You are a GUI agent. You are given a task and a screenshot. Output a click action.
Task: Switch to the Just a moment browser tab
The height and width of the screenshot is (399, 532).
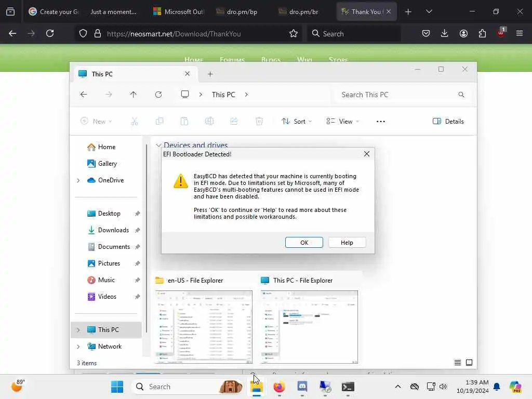(113, 12)
